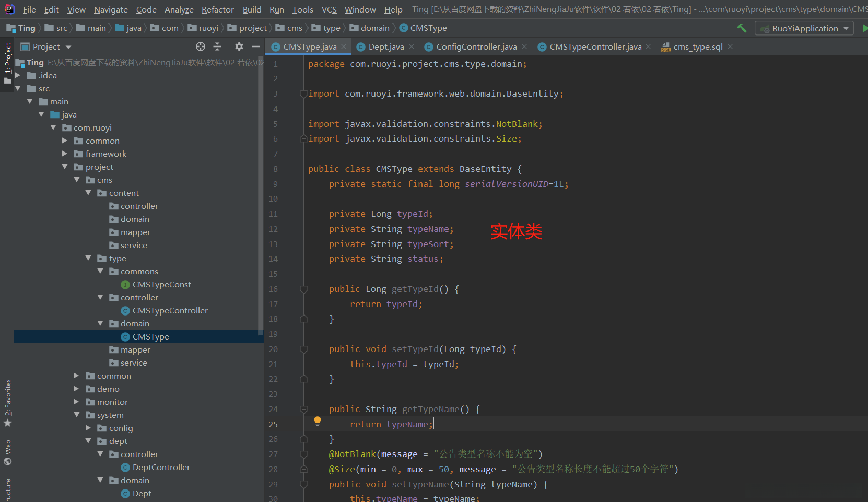Open RuoYiApplication run configuration dropdown

point(804,28)
